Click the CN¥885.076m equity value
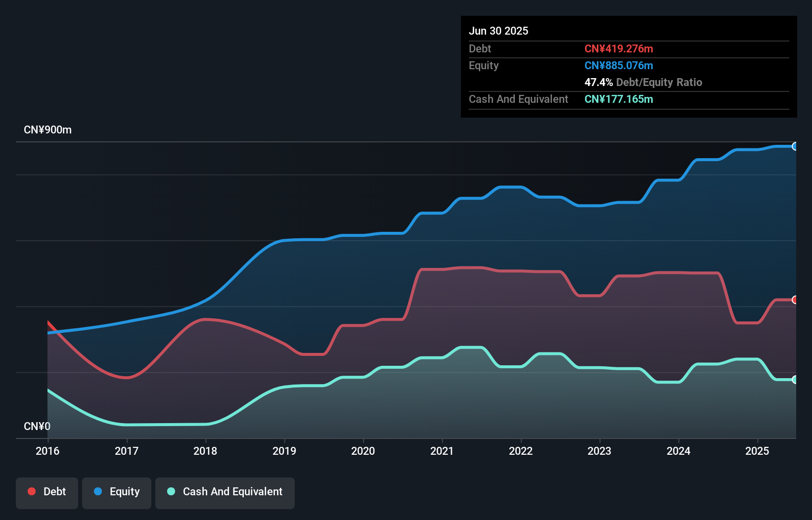 (x=619, y=65)
